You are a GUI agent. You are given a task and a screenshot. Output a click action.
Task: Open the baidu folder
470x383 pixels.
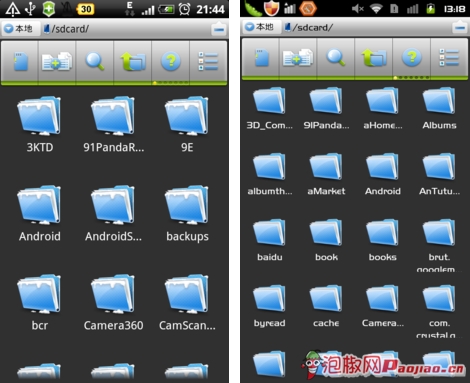(269, 240)
